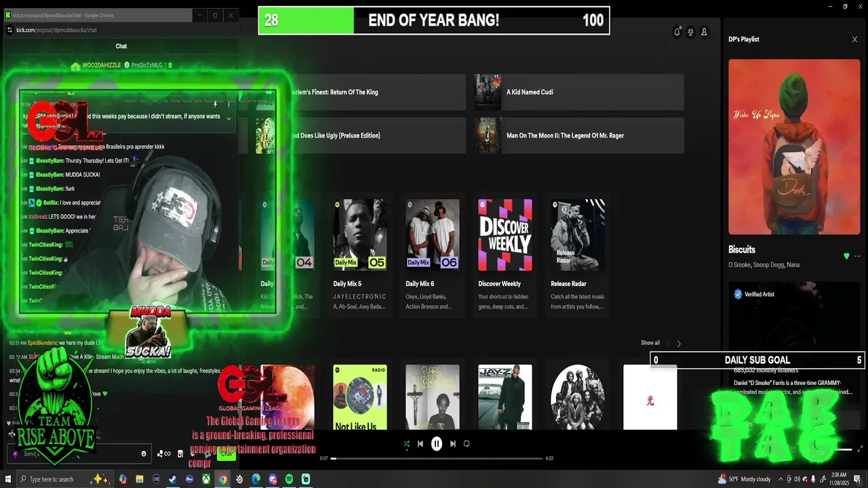Open the JAY-Z album cover
The height and width of the screenshot is (488, 868).
[505, 397]
